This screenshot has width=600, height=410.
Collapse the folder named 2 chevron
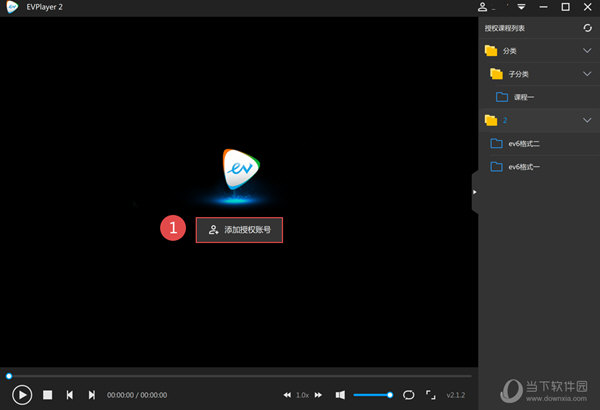(587, 121)
